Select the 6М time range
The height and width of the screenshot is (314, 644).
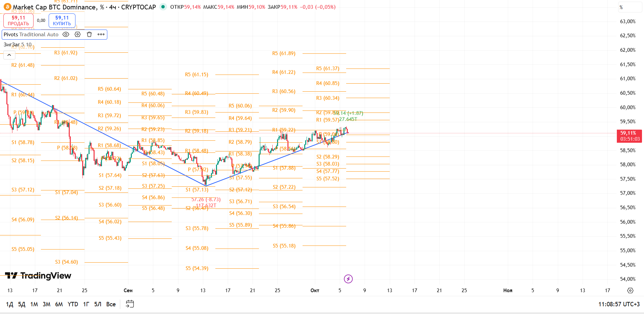coord(59,304)
